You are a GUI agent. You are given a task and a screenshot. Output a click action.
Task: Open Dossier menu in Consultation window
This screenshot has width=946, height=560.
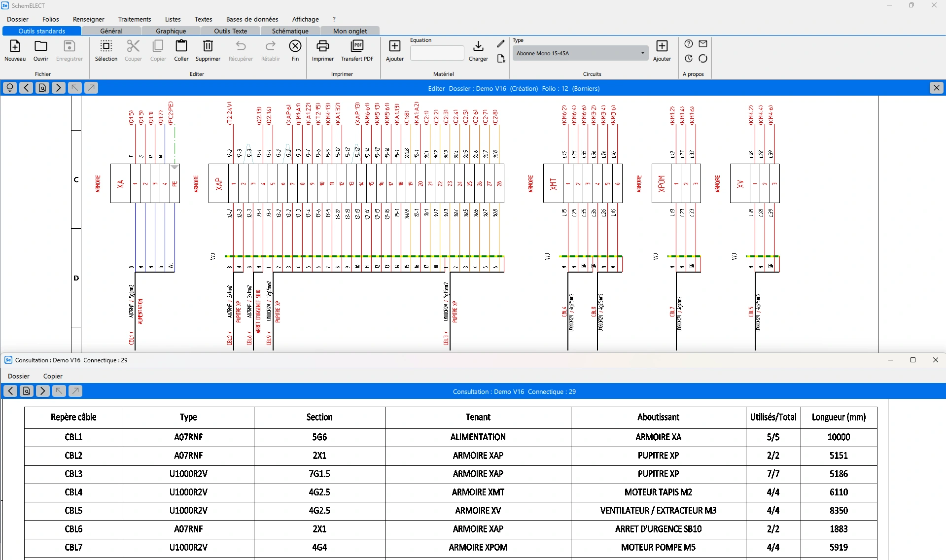[x=19, y=376]
